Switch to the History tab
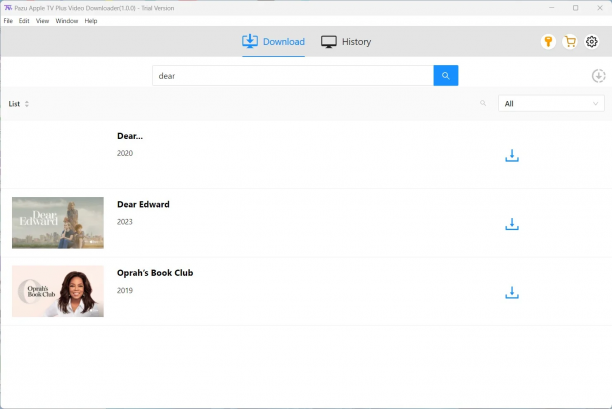This screenshot has width=612, height=409. point(346,41)
